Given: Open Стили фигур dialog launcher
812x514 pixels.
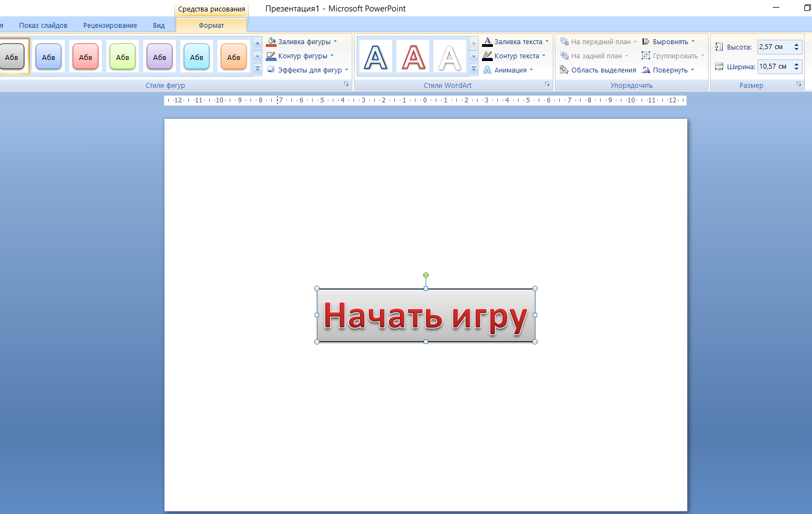Looking at the screenshot, I should click(346, 84).
